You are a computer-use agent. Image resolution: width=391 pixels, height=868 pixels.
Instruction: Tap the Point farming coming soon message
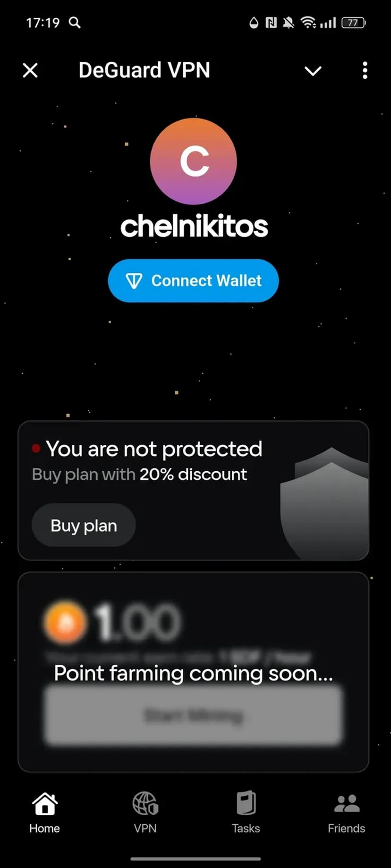[x=193, y=673]
